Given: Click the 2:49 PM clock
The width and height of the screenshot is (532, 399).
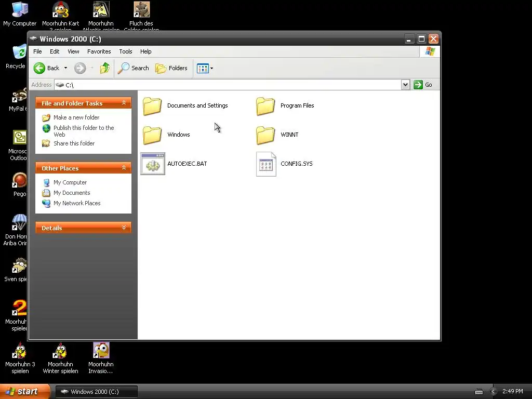Looking at the screenshot, I should 512,392.
